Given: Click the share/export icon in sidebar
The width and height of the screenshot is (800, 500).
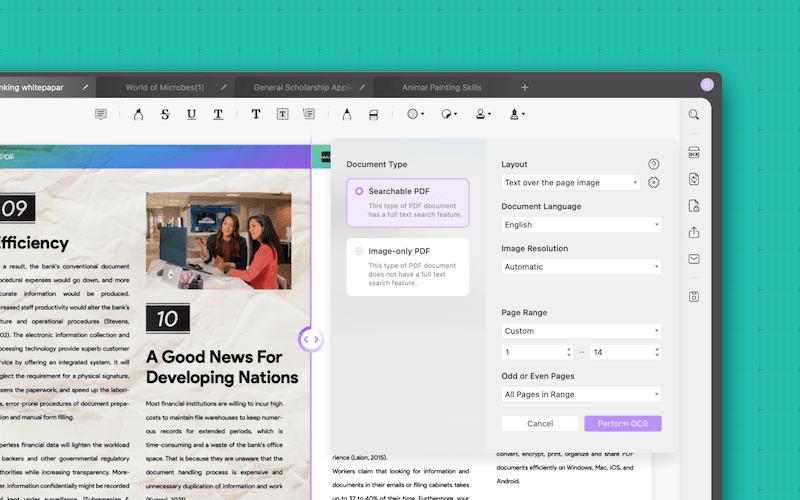Looking at the screenshot, I should tap(694, 233).
